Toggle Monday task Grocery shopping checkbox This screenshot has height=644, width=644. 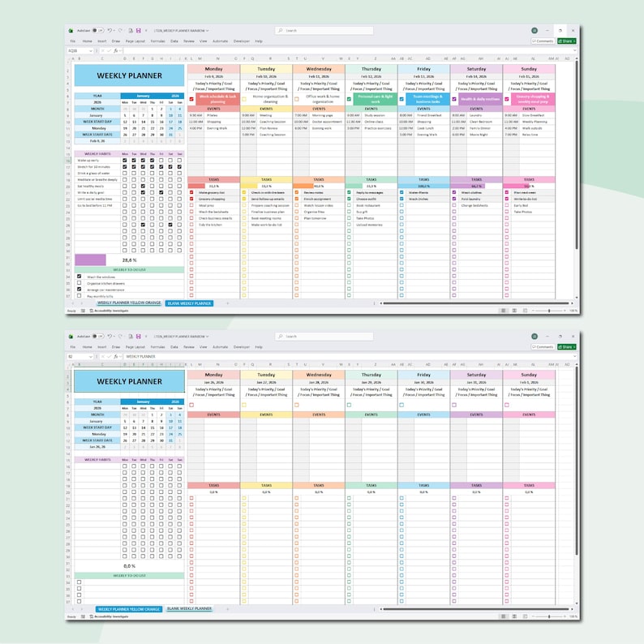(x=191, y=199)
